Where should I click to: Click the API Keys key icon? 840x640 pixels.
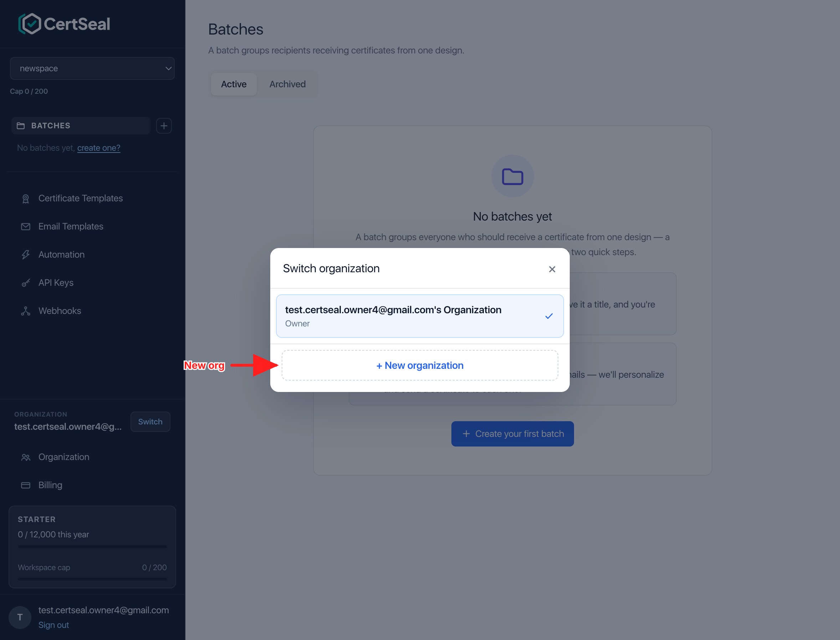26,283
